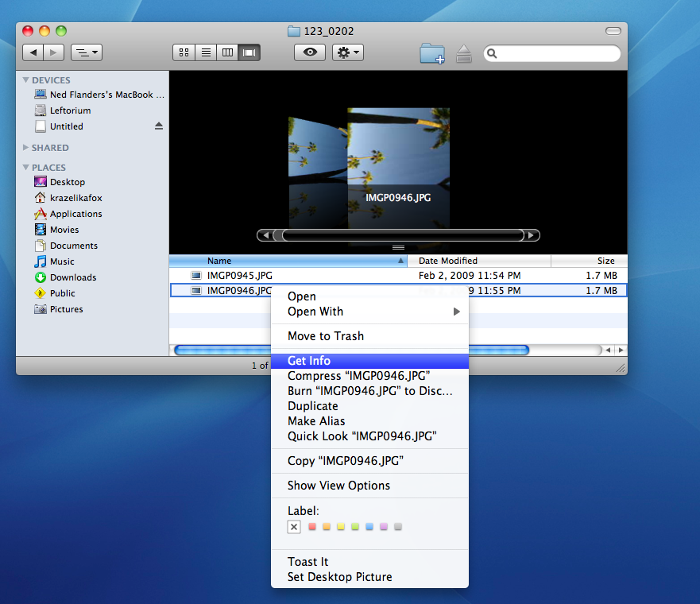The image size is (700, 604).
Task: Choose Get Info from context menu
Action: pyautogui.click(x=309, y=361)
